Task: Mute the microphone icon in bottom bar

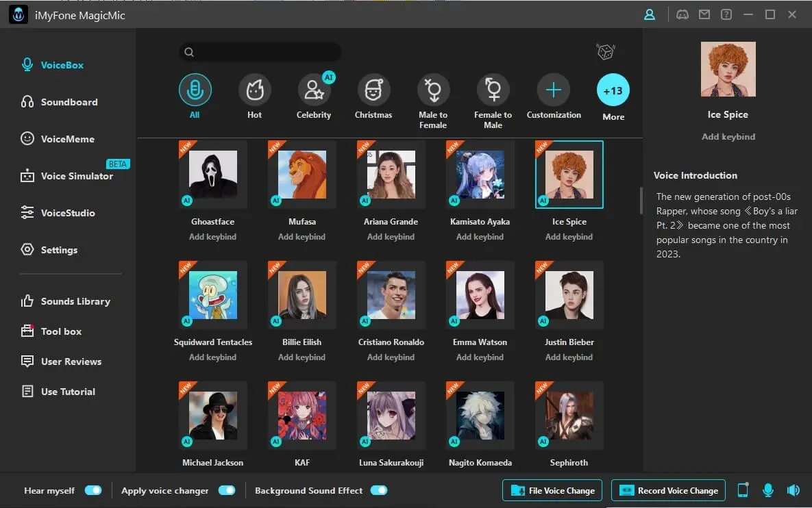Action: pyautogui.click(x=768, y=490)
